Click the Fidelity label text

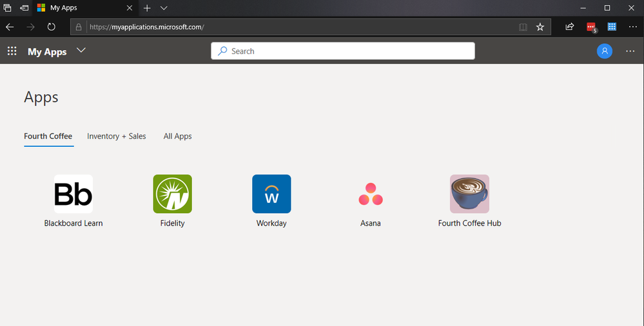coord(173,224)
